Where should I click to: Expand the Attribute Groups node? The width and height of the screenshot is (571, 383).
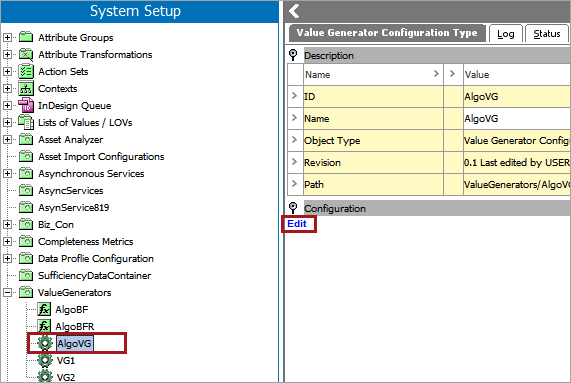[7, 37]
